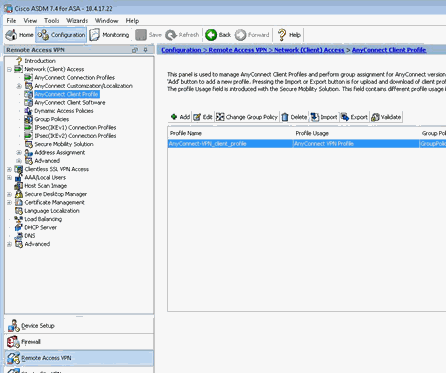Open the Window menu
Image resolution: width=446 pixels, height=373 pixels.
coord(107,21)
